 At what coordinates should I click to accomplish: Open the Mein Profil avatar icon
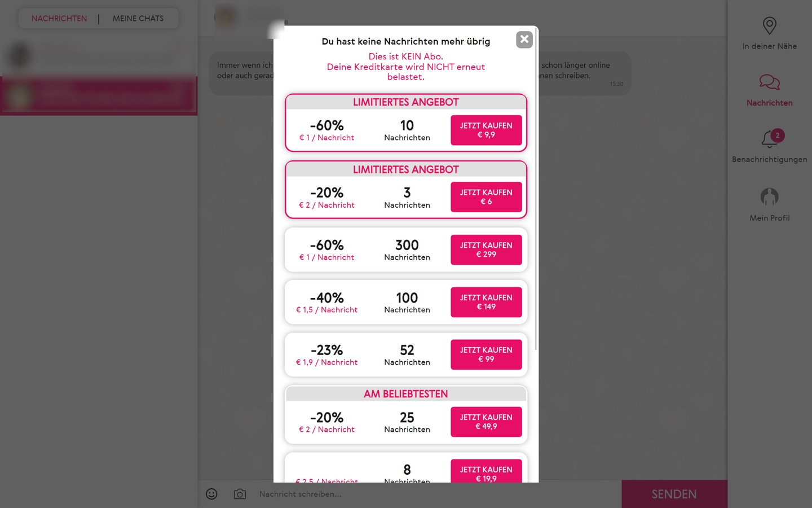(x=769, y=197)
